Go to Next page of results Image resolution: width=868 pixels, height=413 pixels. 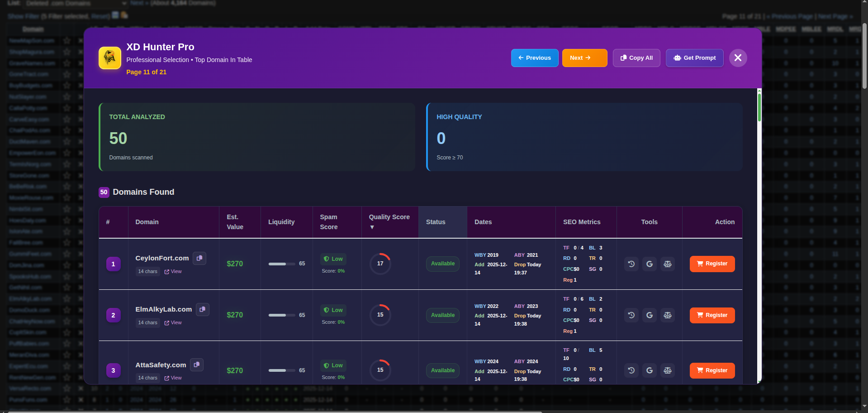pyautogui.click(x=584, y=58)
